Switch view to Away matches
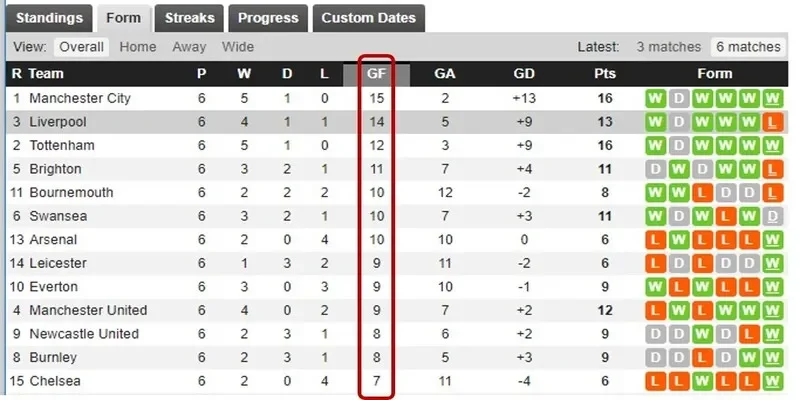Screen dimensions: 800x400 189,47
